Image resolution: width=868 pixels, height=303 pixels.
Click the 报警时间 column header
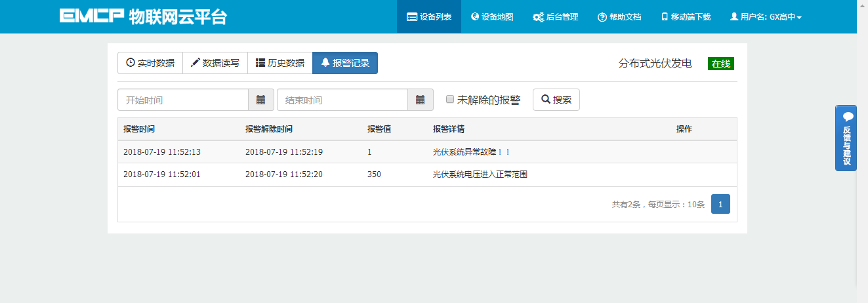point(139,129)
